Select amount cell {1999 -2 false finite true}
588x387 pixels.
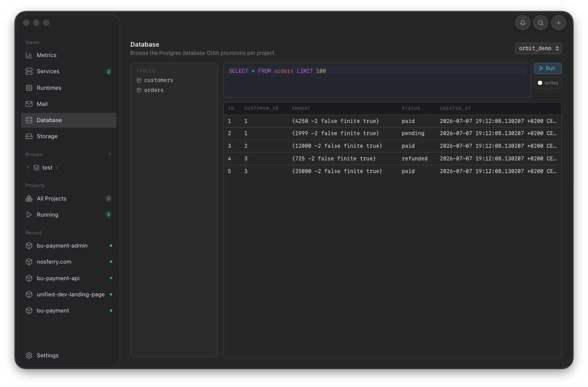(x=335, y=133)
